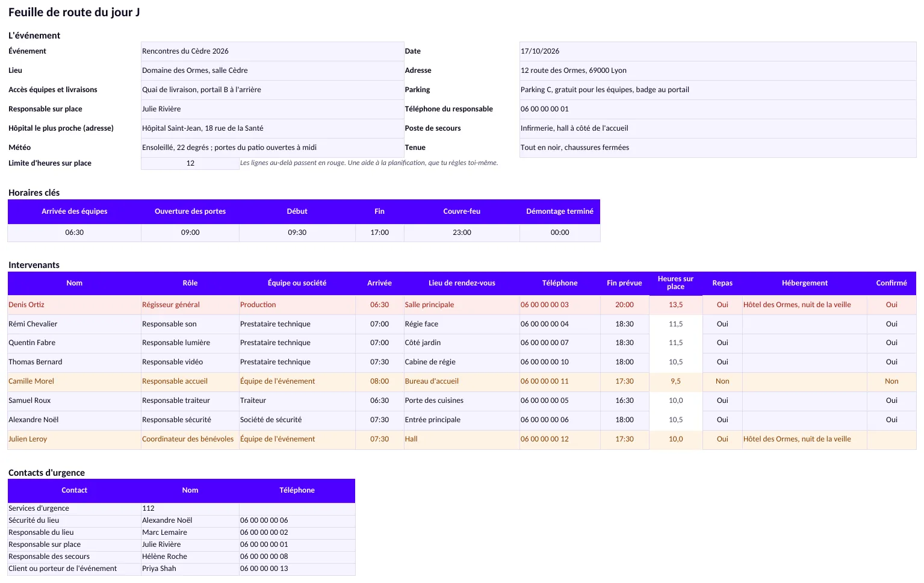Select the weather cell 'Ensoleillé, 22 degrés'
The image size is (924, 583).
coord(272,148)
